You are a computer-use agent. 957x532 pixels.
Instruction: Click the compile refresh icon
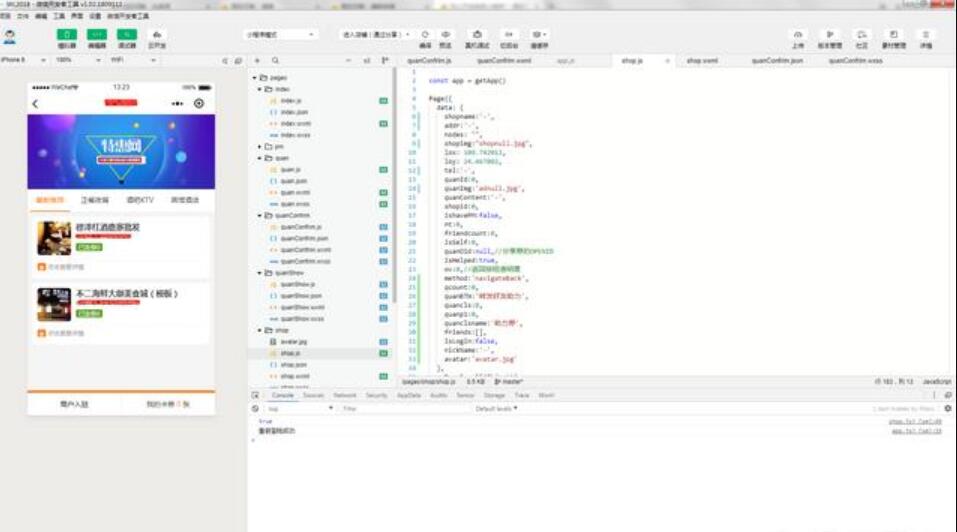[425, 34]
